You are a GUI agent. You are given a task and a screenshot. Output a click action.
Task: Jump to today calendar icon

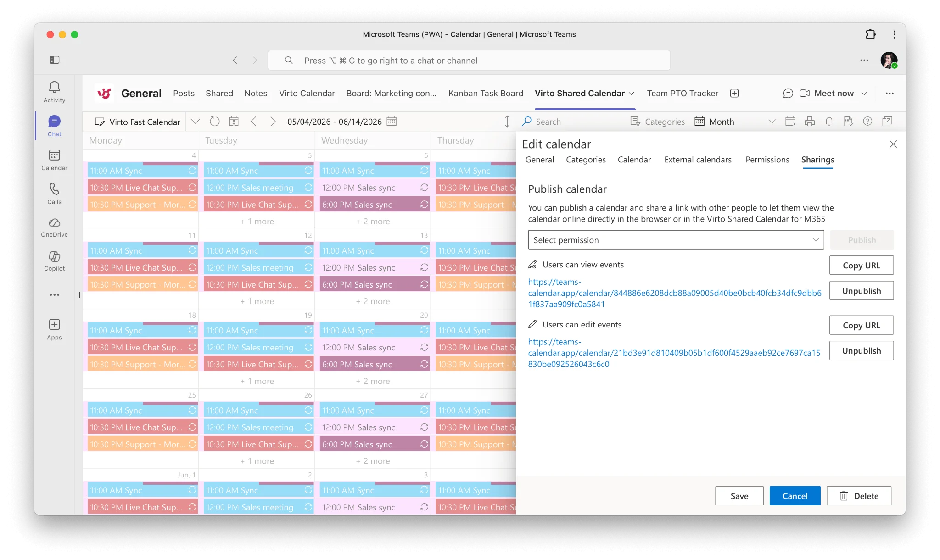coord(234,122)
